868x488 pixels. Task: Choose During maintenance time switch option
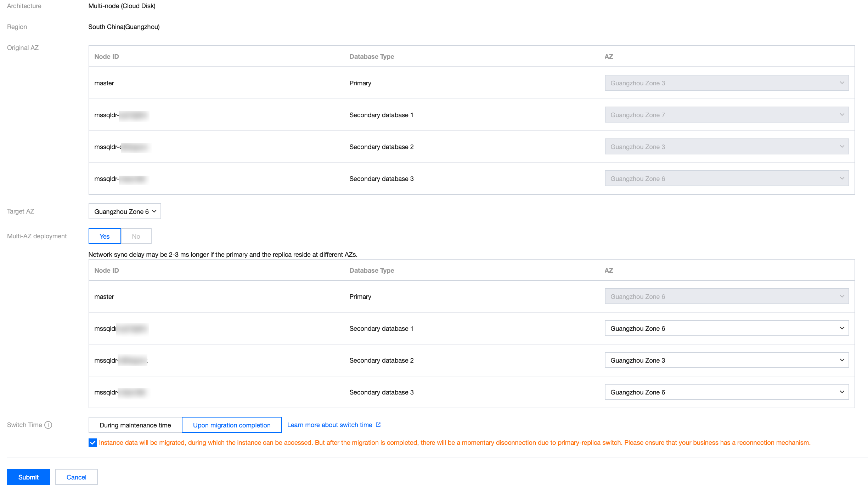[x=135, y=425]
